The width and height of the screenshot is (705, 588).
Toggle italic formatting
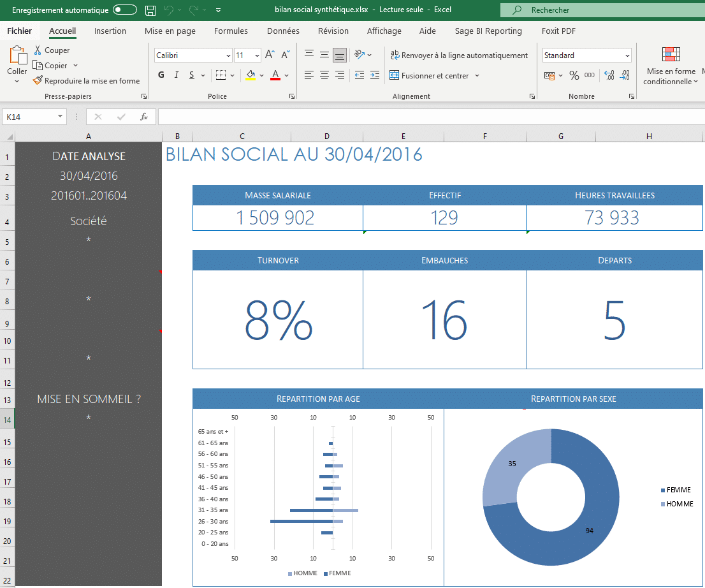[177, 75]
